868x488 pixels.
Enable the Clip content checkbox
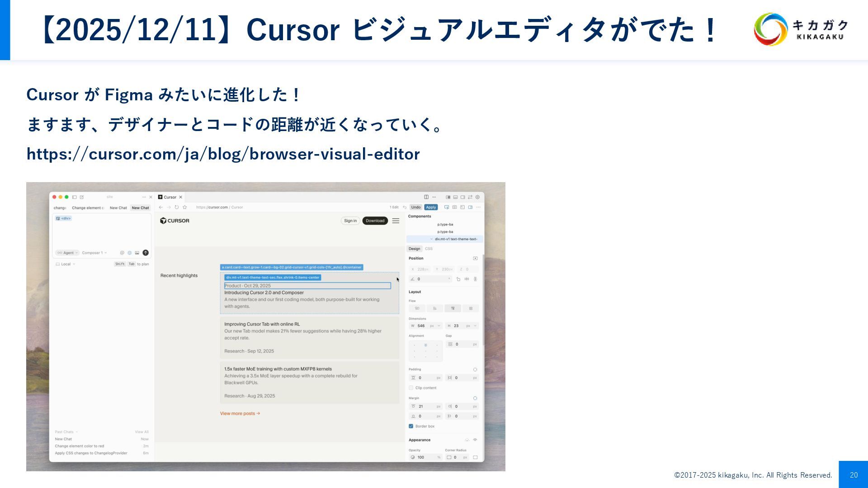coord(411,388)
